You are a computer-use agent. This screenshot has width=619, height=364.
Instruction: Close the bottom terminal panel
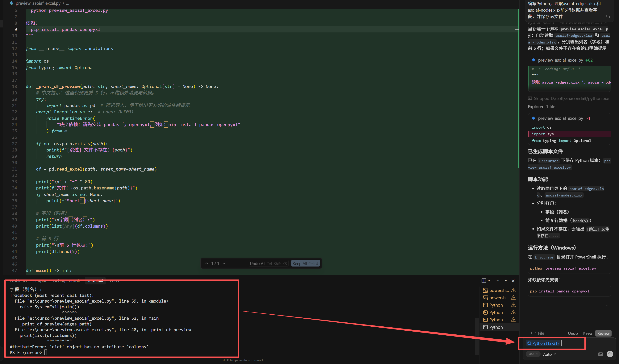513,281
